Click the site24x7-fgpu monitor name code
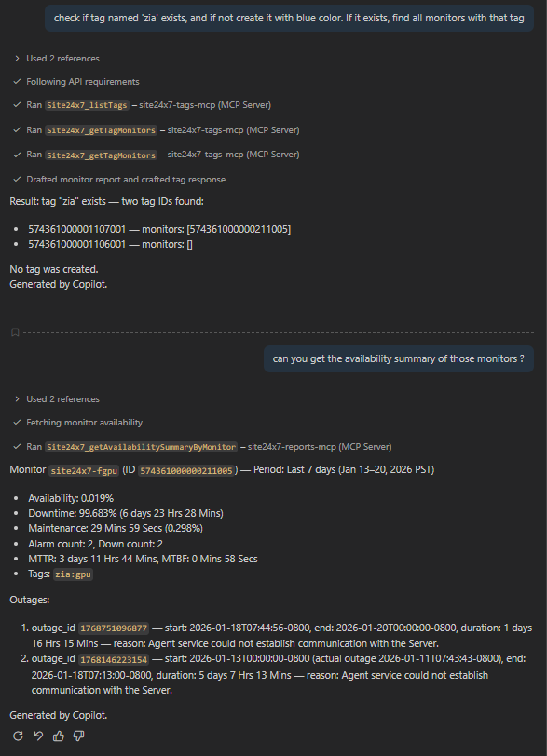 click(x=84, y=470)
